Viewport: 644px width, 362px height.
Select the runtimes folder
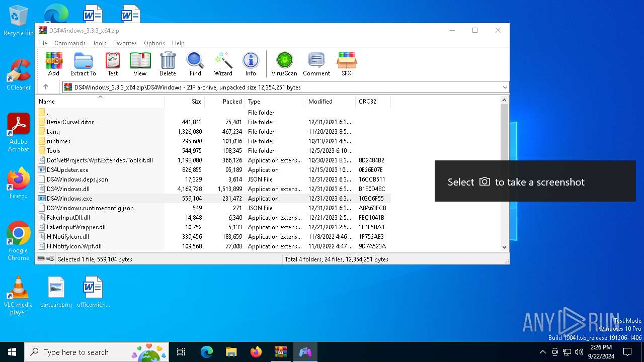213,141
